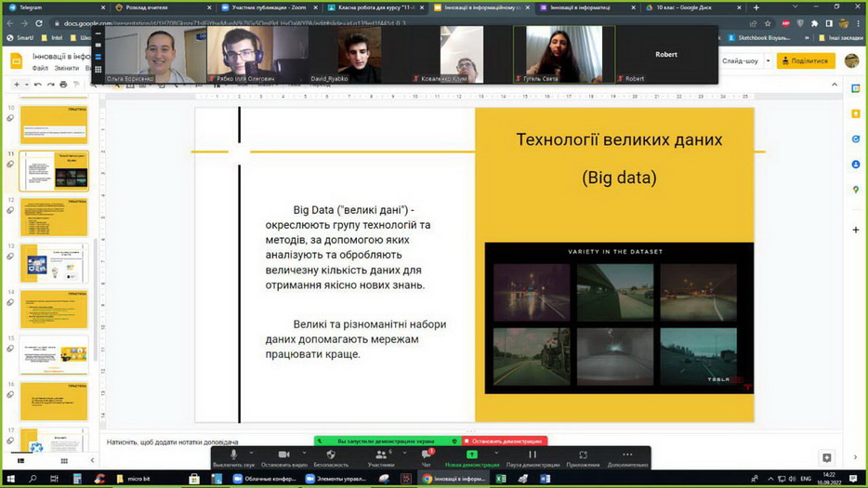Stop video using Zoom camera icon

pyautogui.click(x=284, y=457)
